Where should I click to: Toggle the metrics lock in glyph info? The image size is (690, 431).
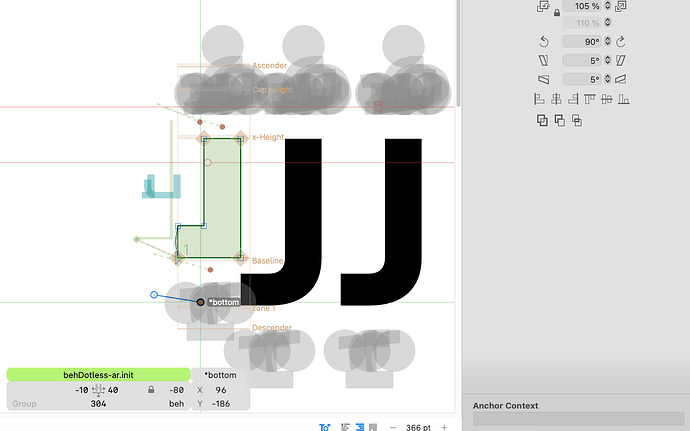150,390
